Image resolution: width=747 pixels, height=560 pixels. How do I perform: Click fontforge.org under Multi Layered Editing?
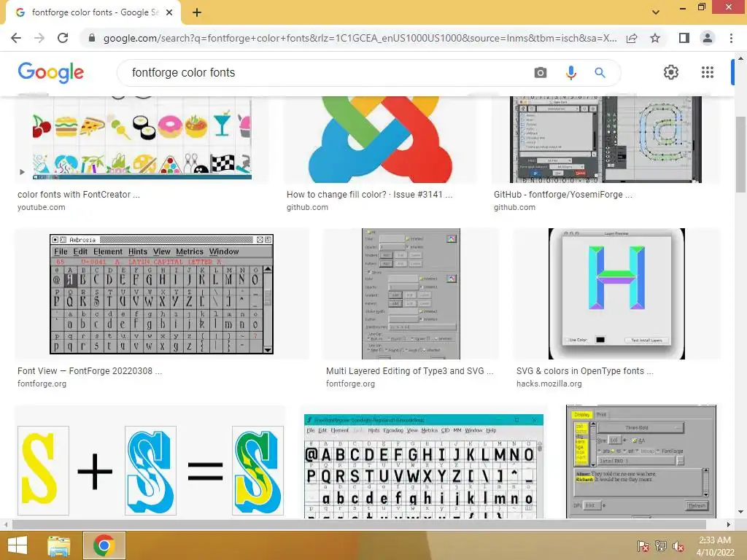[x=350, y=384]
